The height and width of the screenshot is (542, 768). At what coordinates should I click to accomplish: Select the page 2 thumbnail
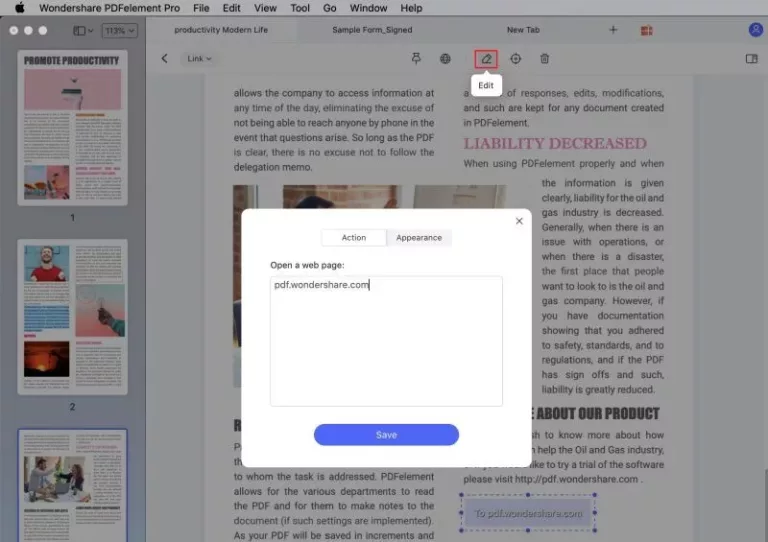72,318
